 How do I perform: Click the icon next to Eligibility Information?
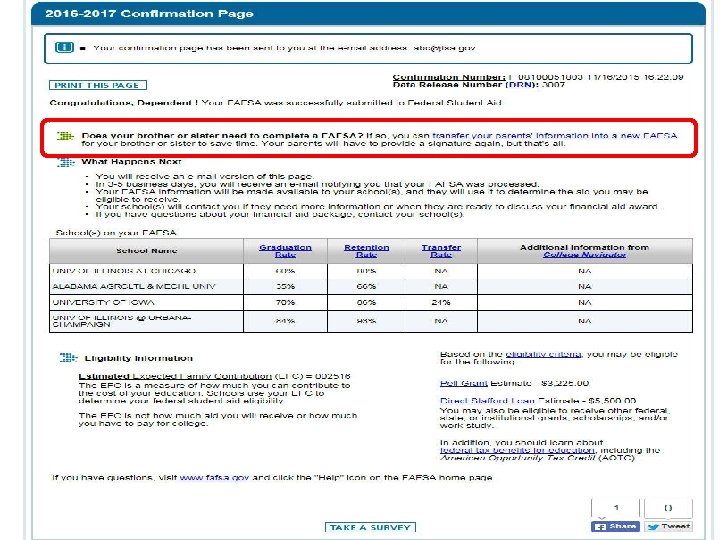(68, 357)
